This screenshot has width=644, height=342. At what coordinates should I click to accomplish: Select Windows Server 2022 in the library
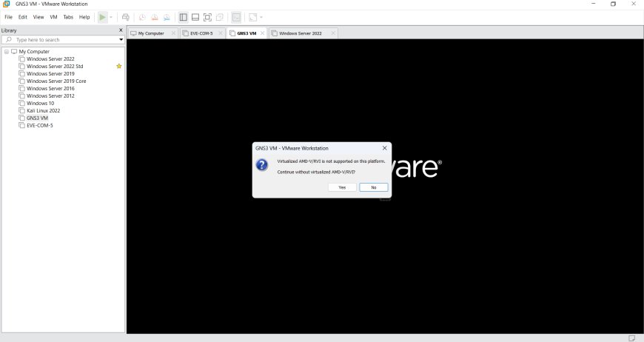click(x=50, y=59)
